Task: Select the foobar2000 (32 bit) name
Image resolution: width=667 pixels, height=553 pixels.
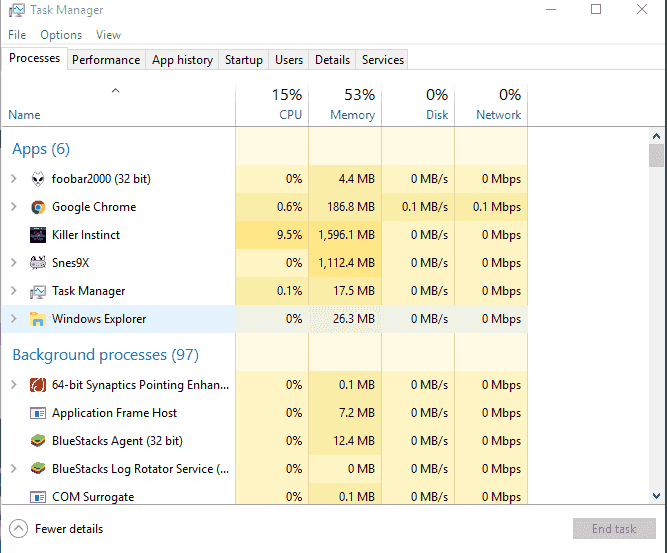Action: 101,179
